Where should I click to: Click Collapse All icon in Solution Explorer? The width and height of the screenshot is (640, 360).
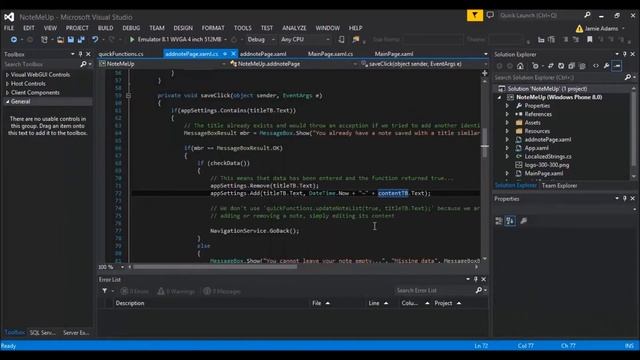pyautogui.click(x=571, y=66)
